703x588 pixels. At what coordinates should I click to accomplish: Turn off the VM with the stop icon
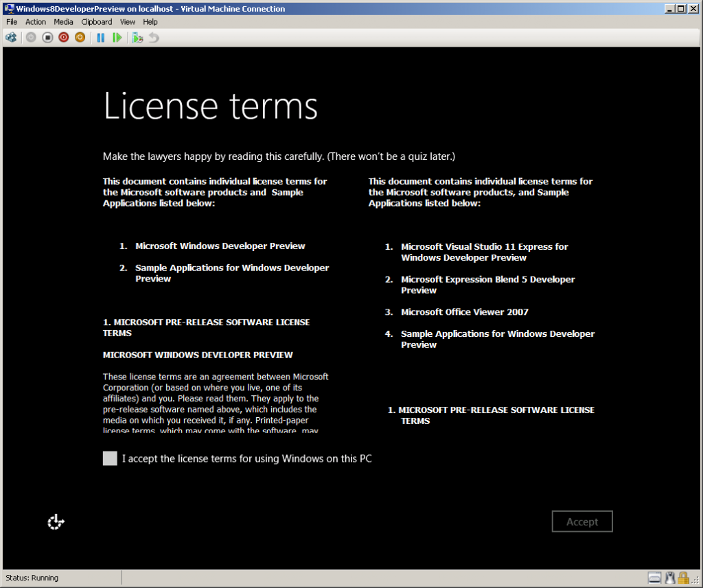click(47, 38)
